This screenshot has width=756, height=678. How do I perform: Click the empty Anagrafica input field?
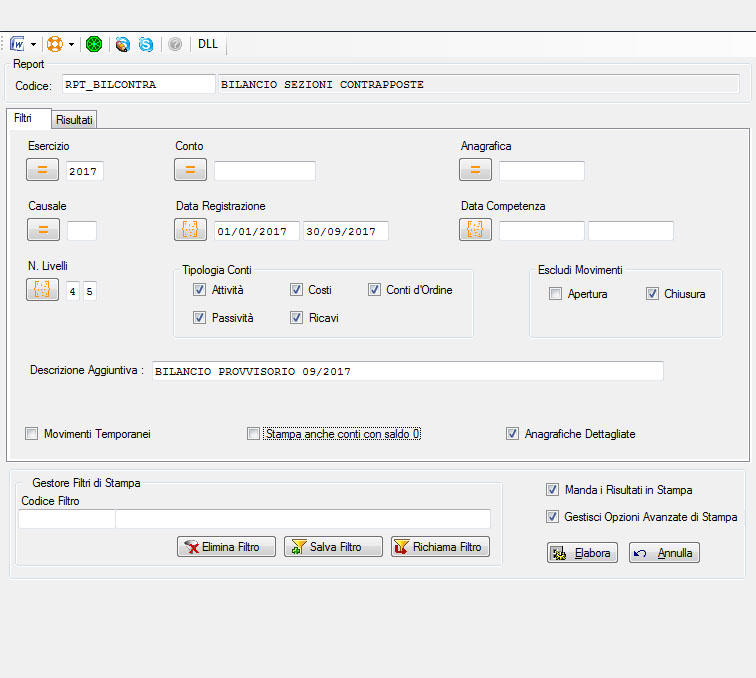click(542, 171)
